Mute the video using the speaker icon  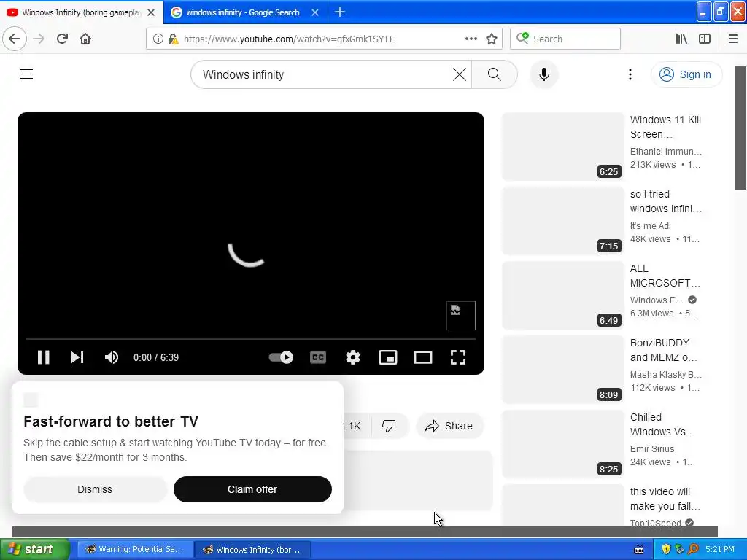coord(112,357)
